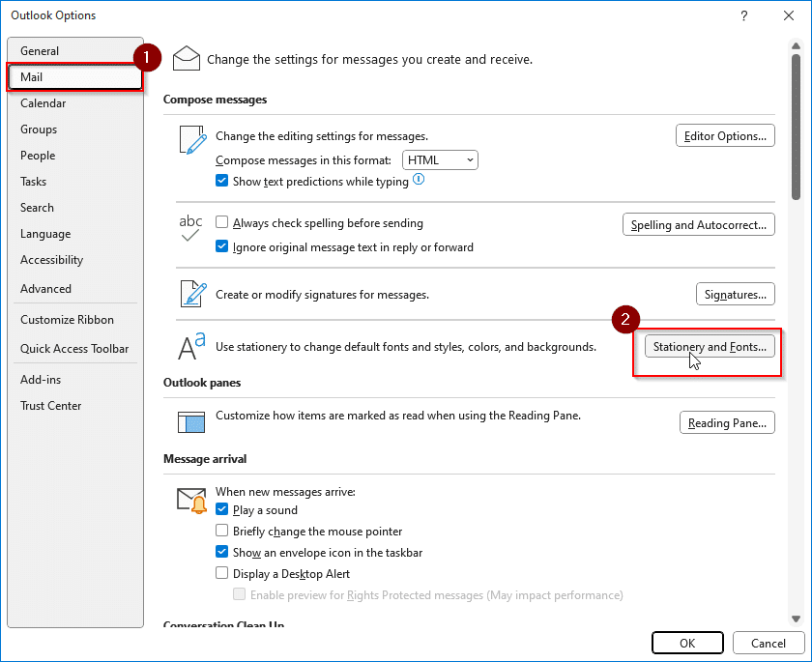Open the Trust Center category
Screen dimensions: 812x662
75,406
